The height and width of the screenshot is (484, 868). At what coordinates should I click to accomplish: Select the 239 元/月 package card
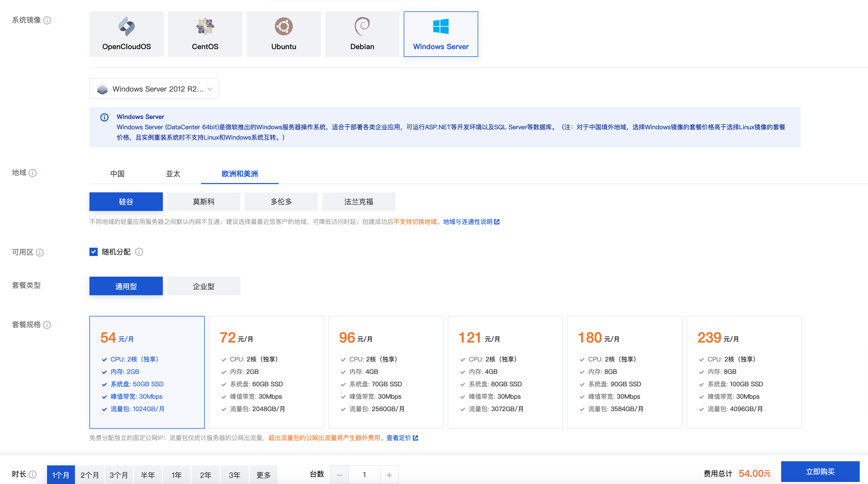(x=744, y=372)
